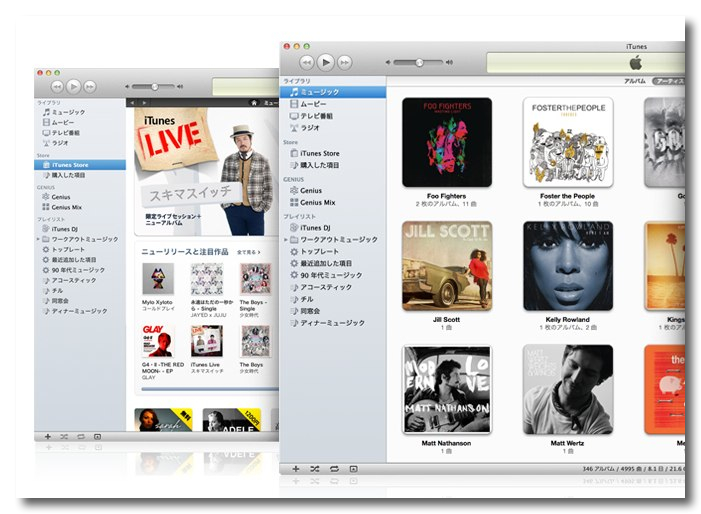This screenshot has width=701, height=514.
Task: Open Foo Fighters album cover
Action: pyautogui.click(x=447, y=142)
